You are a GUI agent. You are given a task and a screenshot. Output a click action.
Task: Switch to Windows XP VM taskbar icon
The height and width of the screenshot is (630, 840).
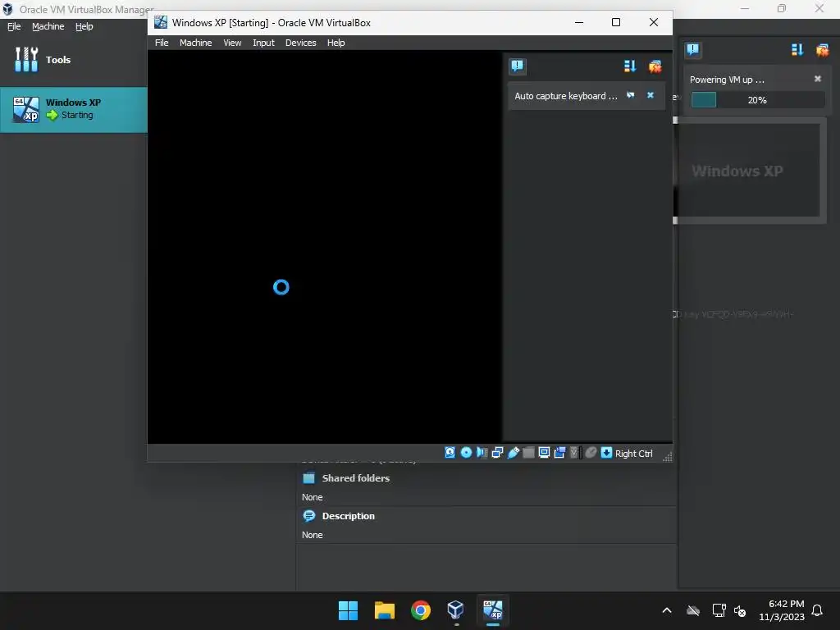click(493, 610)
